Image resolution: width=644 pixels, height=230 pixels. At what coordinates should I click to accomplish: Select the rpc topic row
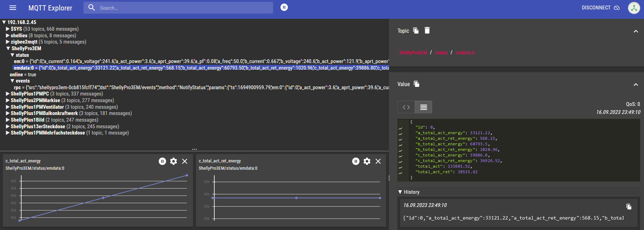point(201,87)
